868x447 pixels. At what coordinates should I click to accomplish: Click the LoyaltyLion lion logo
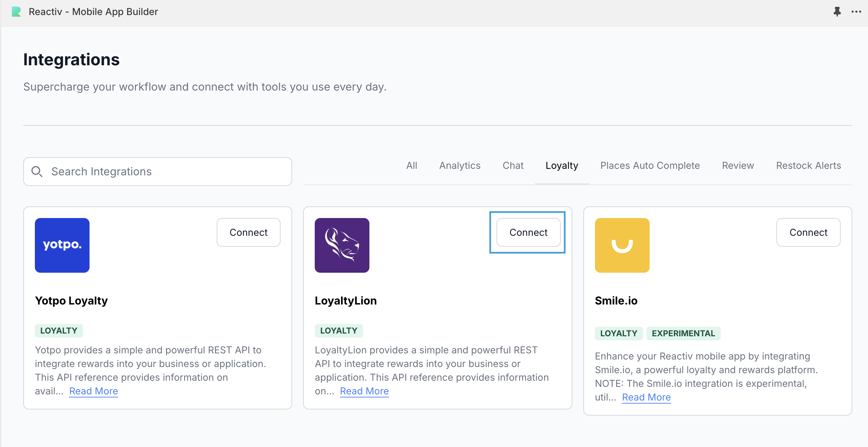click(342, 245)
